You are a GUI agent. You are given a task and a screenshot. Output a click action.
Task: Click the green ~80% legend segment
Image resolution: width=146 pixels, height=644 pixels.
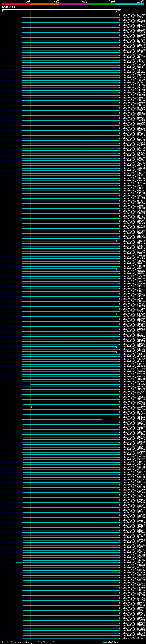pos(101,4)
